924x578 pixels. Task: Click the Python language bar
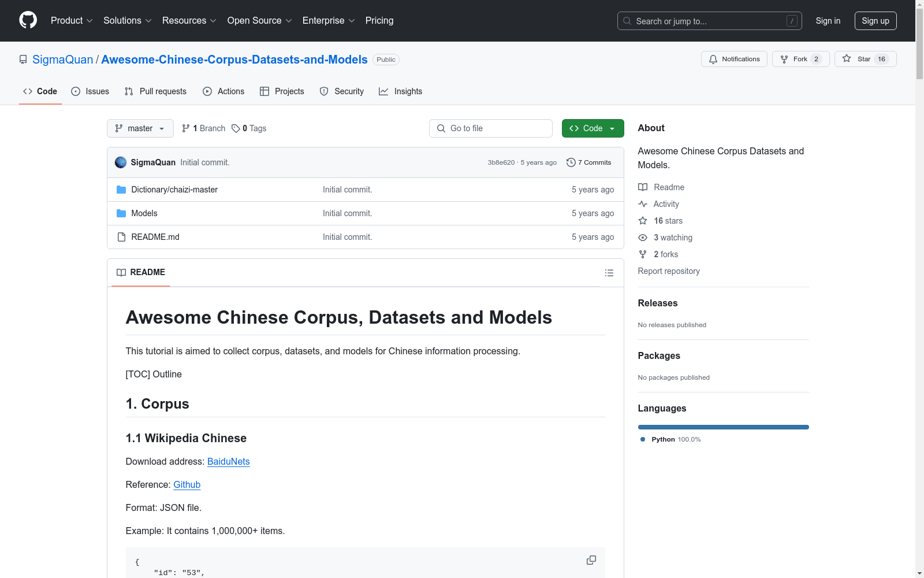[x=724, y=427]
